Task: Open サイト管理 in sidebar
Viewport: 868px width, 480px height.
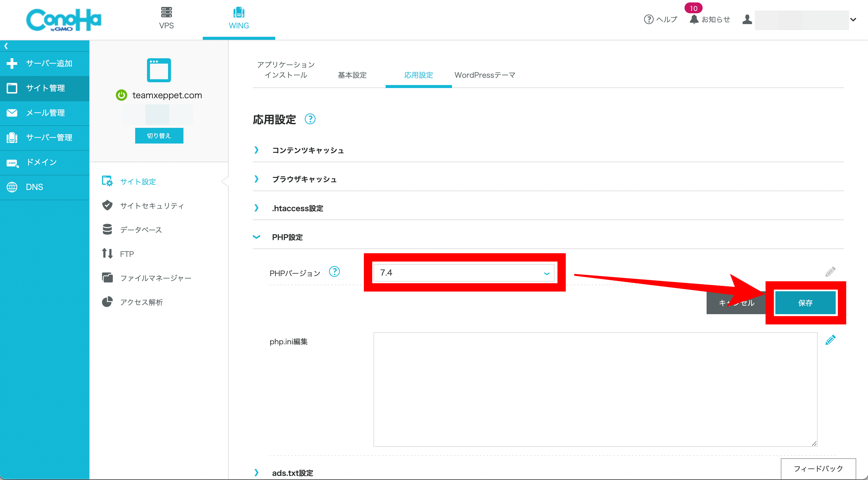Action: point(44,88)
